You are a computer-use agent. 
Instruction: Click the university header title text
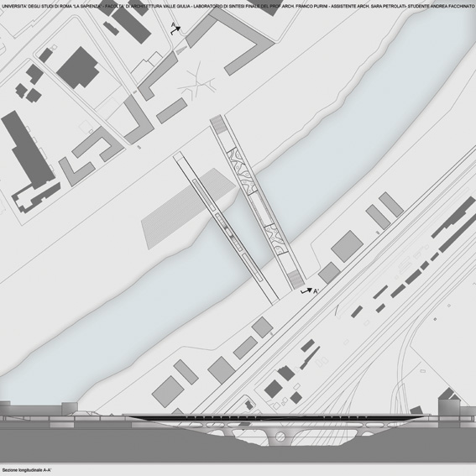[238, 6]
